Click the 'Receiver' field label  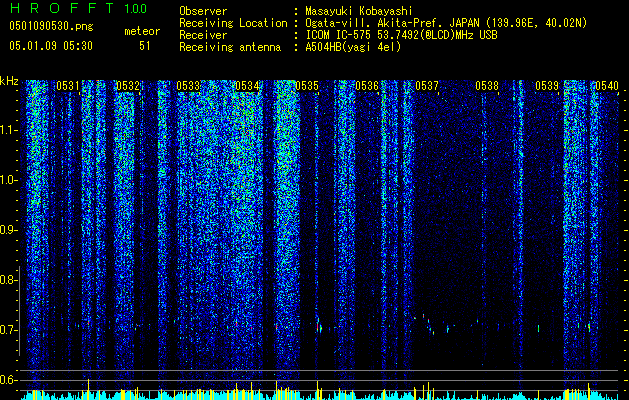click(203, 35)
